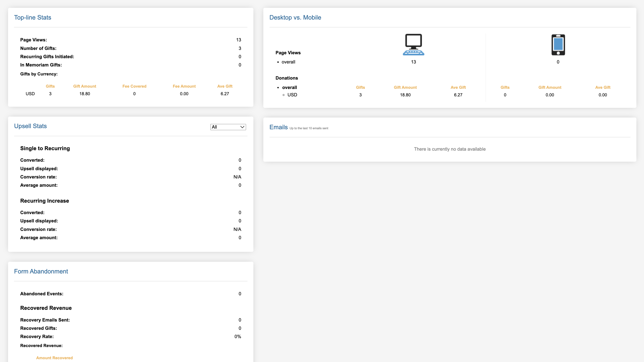Click the desktop page views count 13

click(x=414, y=62)
